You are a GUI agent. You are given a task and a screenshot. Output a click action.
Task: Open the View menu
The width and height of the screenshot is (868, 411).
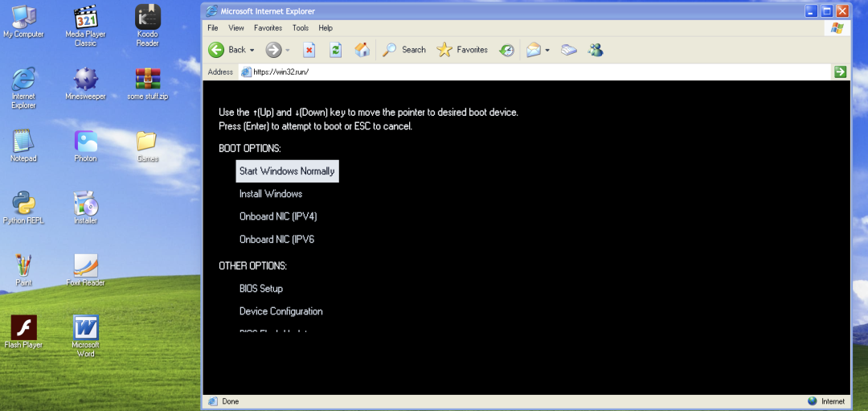[235, 27]
